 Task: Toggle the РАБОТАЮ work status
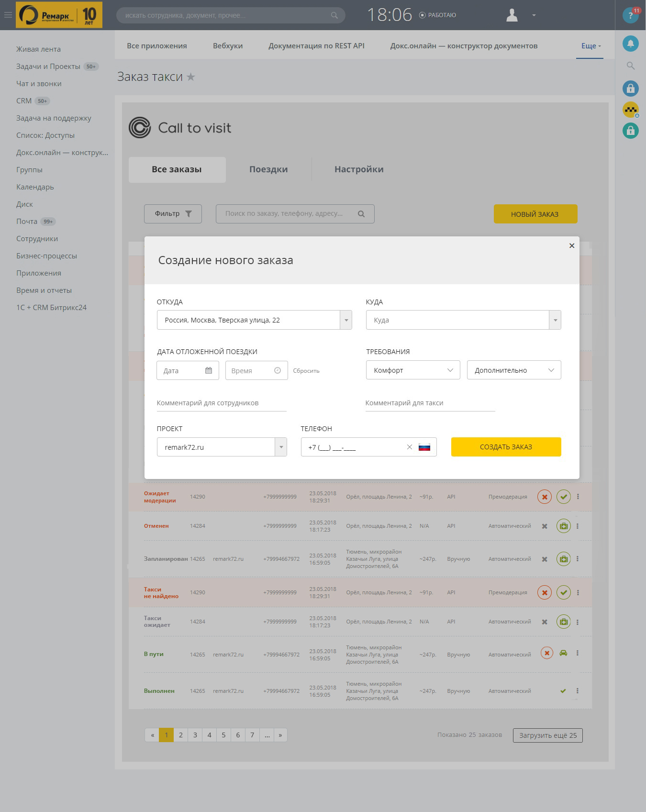(x=437, y=15)
